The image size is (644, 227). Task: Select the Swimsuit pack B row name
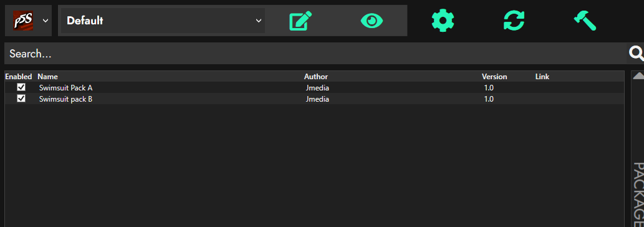point(65,99)
